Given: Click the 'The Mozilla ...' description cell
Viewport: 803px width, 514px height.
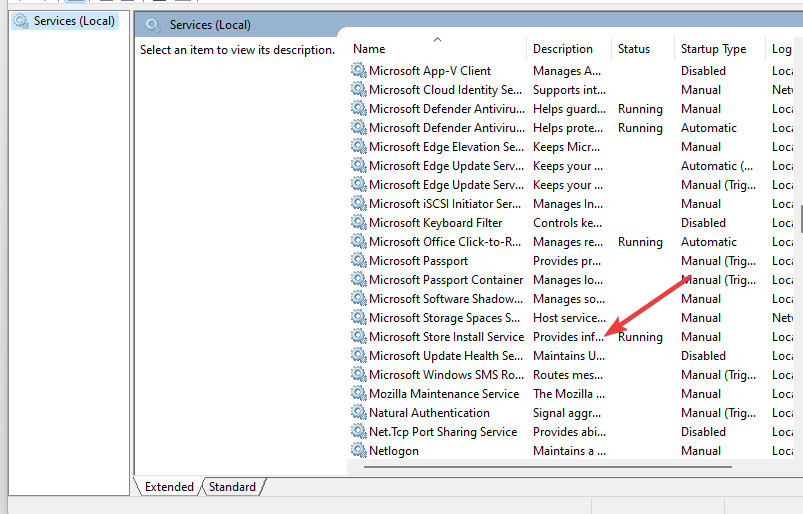Looking at the screenshot, I should pyautogui.click(x=569, y=394).
